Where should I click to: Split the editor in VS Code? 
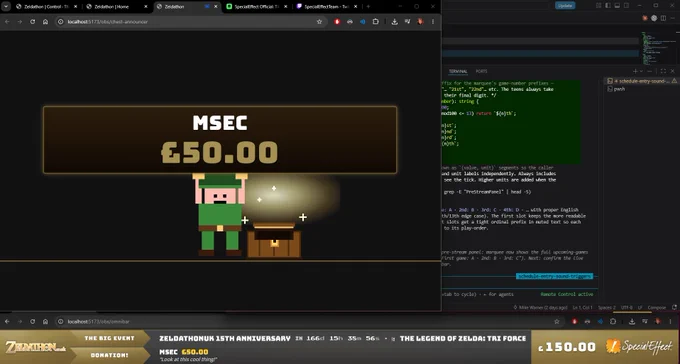[663, 18]
